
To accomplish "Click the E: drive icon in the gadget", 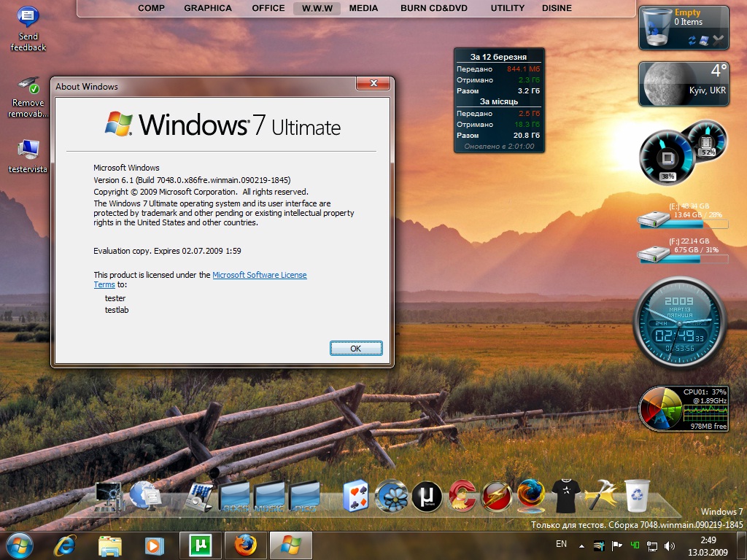I will tap(654, 218).
